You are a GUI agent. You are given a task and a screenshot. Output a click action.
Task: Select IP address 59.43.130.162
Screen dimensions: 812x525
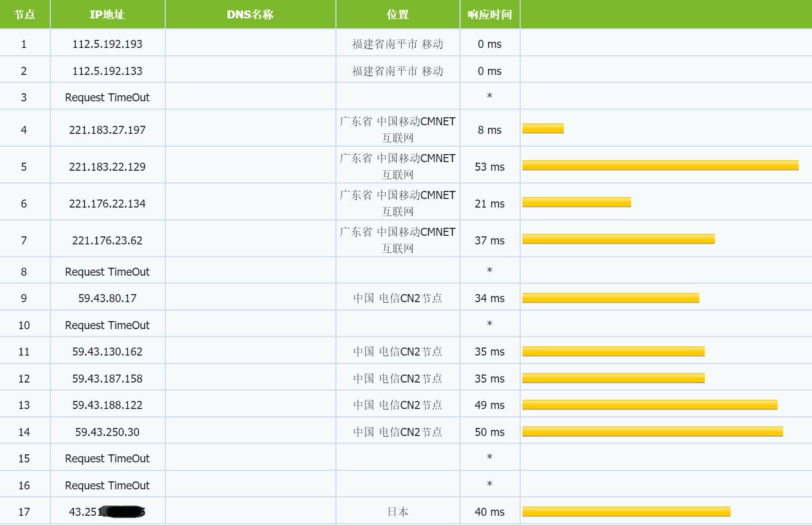(107, 352)
